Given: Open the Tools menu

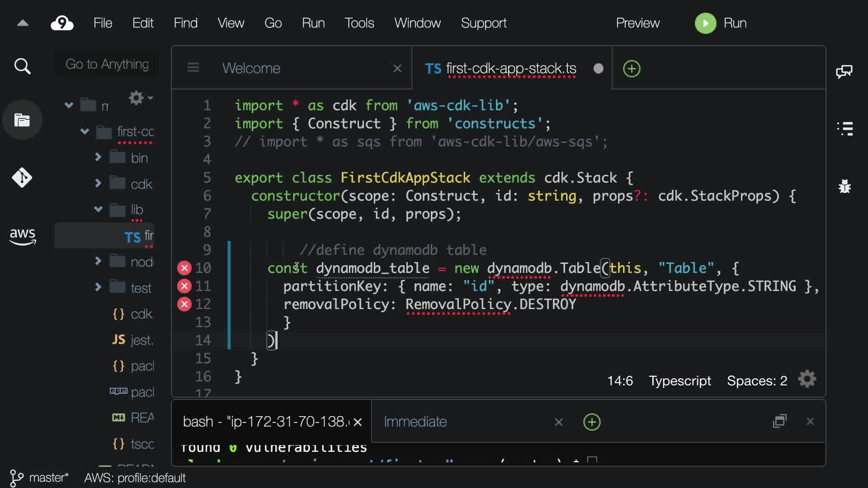Looking at the screenshot, I should pos(359,23).
